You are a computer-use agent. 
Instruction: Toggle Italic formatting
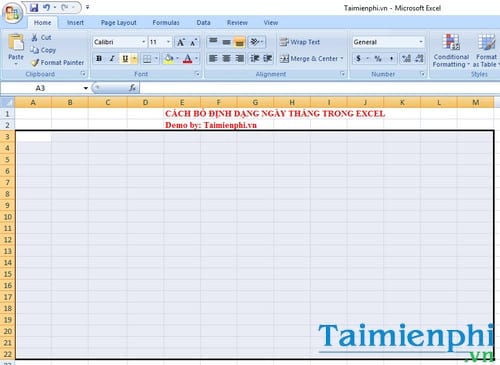pyautogui.click(x=112, y=59)
